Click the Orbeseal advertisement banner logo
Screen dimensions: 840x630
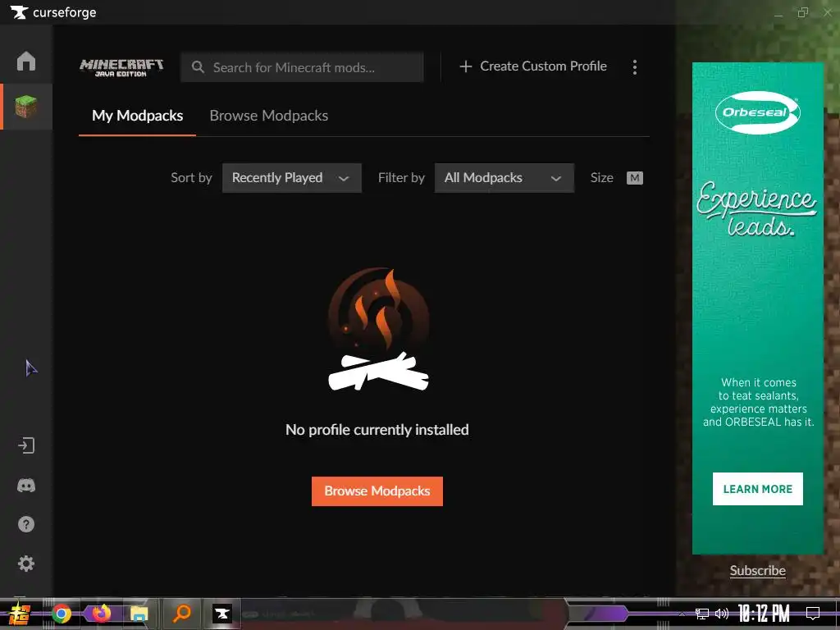[757, 112]
